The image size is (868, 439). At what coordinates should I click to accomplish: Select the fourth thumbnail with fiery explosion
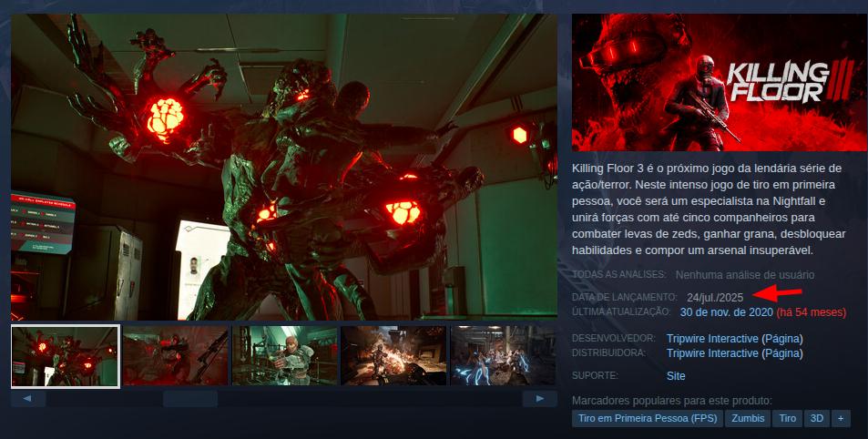click(x=393, y=356)
